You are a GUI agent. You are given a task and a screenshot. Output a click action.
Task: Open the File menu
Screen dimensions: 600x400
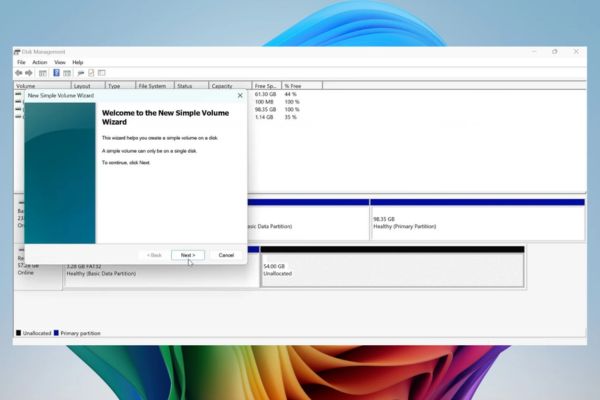(21, 62)
